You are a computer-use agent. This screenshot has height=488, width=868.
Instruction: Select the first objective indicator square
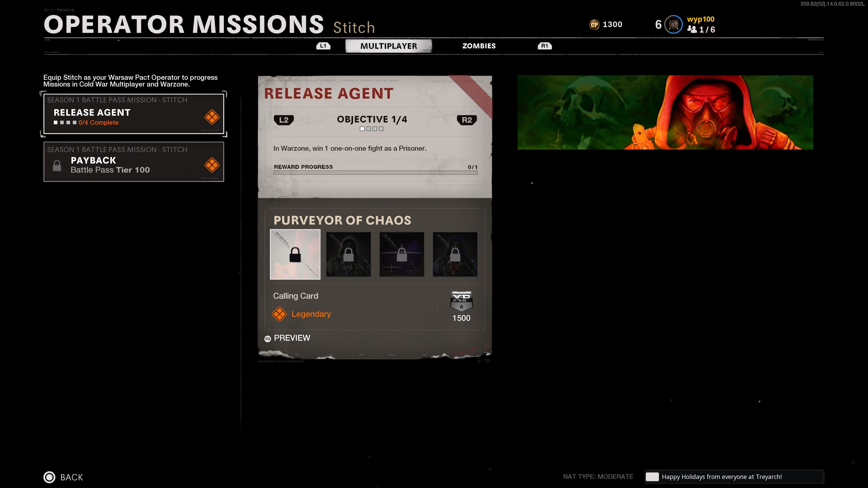click(362, 129)
